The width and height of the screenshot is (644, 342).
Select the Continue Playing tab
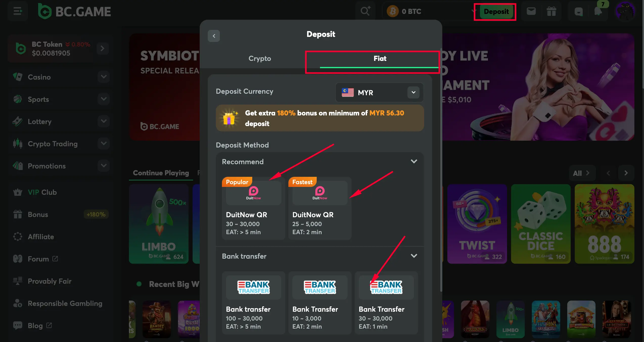161,173
